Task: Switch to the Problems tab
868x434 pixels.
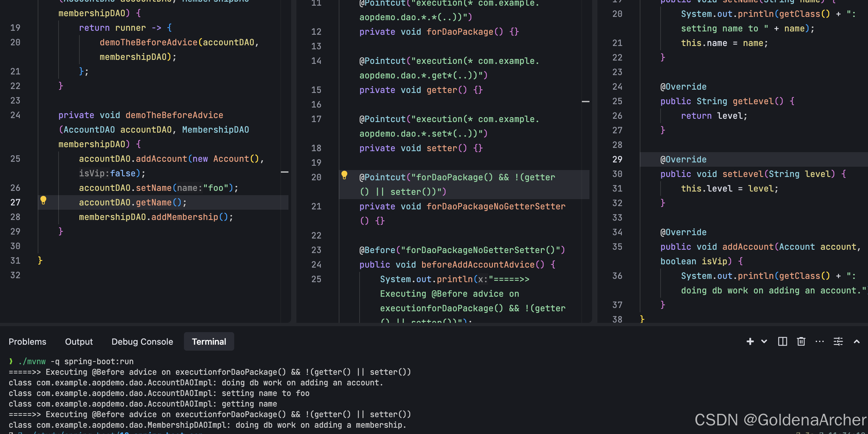Action: coord(27,341)
